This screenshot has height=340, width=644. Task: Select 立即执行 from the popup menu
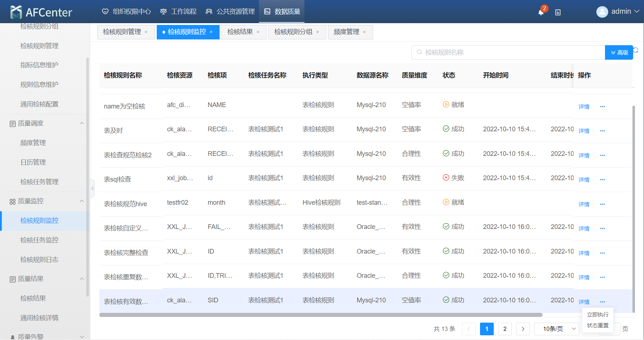pos(597,314)
